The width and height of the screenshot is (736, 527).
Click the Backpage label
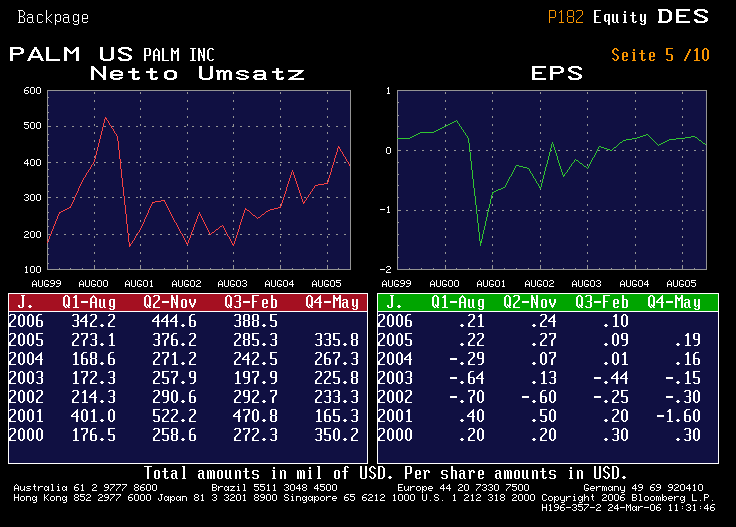tap(53, 17)
